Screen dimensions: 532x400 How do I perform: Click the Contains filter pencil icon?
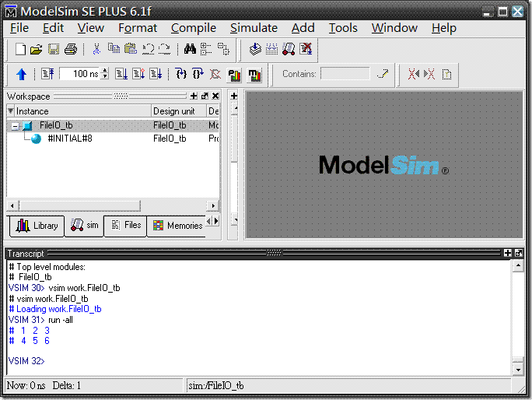383,73
